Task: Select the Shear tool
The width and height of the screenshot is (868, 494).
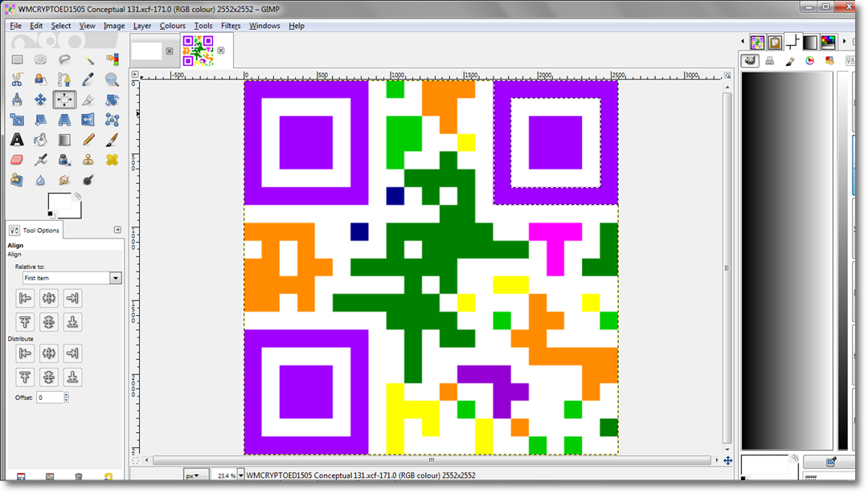Action: click(x=40, y=120)
